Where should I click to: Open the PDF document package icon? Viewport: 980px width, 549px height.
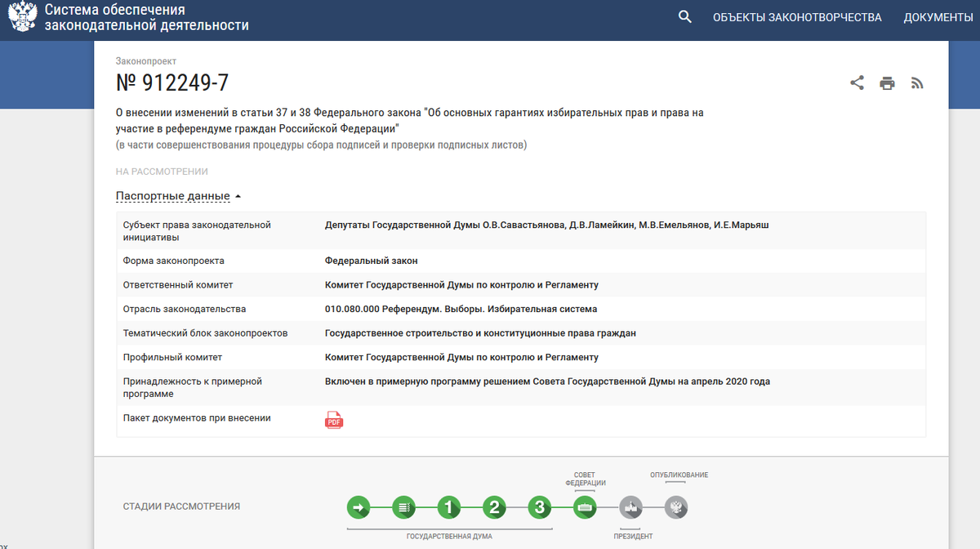tap(334, 420)
